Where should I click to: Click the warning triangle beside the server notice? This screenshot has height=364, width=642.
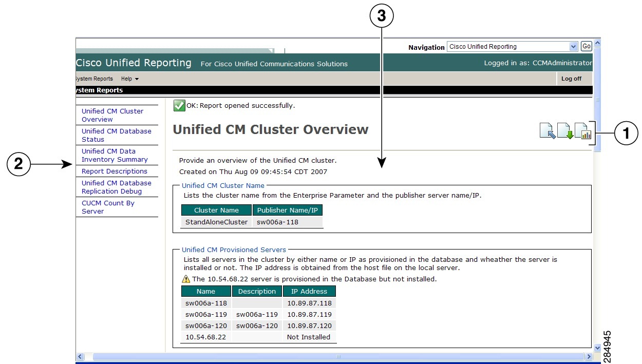[185, 279]
